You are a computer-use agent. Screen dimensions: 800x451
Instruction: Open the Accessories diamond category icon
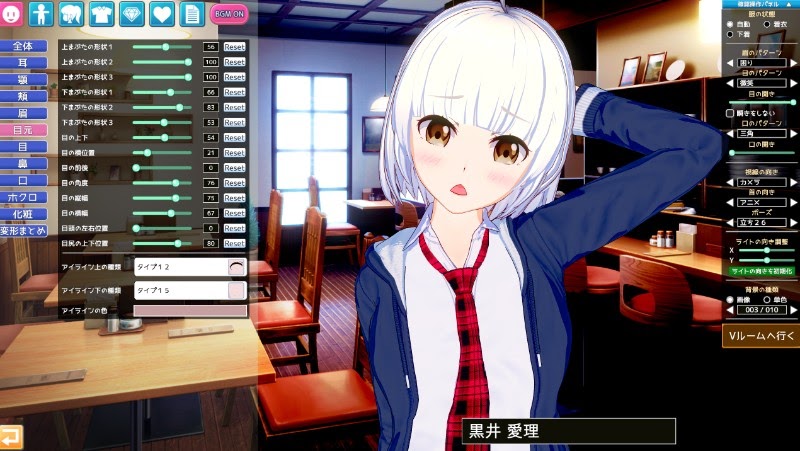click(132, 14)
